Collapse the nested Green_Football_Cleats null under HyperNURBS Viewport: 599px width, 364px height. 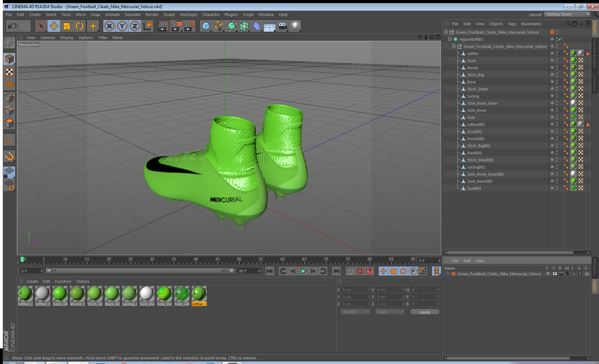coord(454,46)
